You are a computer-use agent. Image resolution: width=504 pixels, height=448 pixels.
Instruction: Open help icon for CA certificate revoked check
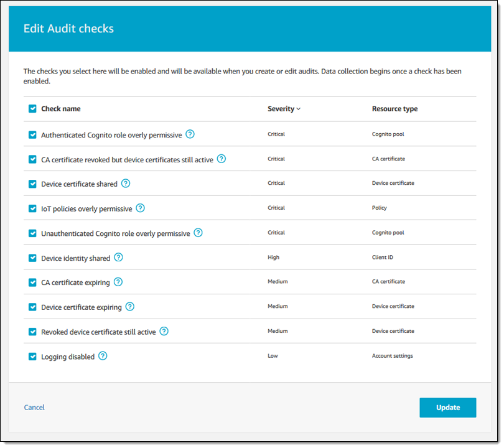(222, 159)
